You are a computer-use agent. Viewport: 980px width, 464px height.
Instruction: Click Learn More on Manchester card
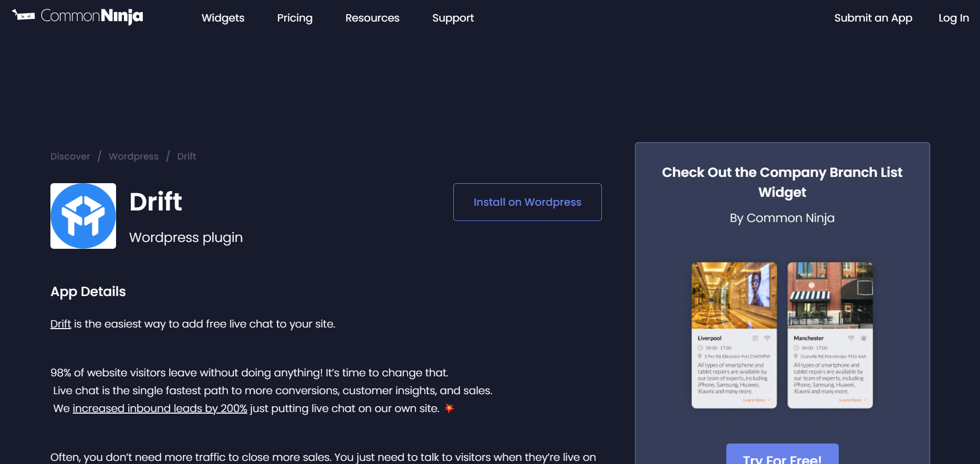(852, 400)
